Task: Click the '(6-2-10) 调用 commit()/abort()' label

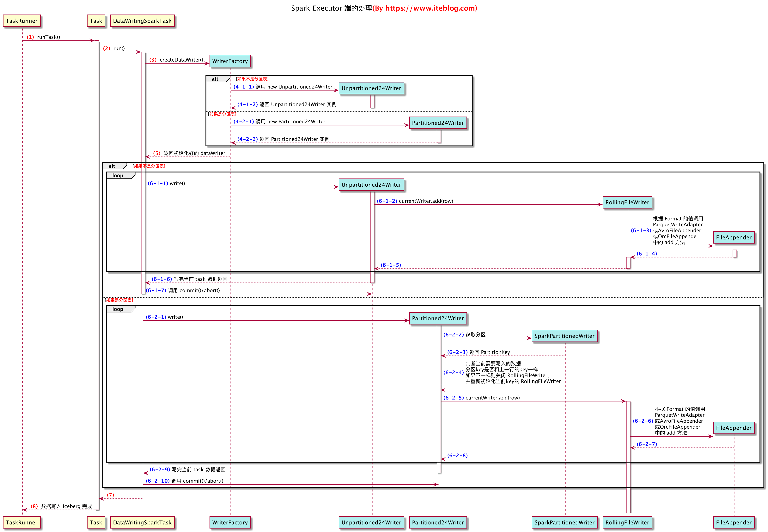Action: 184,481
